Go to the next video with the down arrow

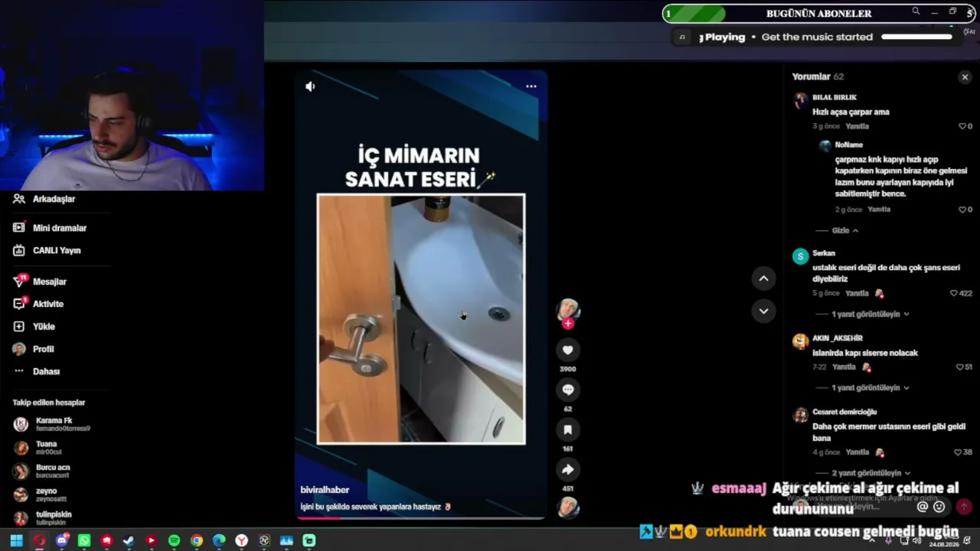pyautogui.click(x=763, y=311)
